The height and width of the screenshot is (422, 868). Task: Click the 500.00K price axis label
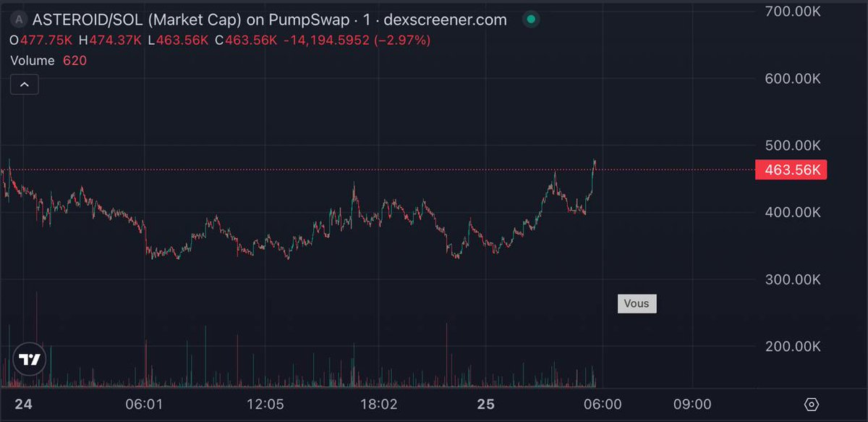point(793,145)
